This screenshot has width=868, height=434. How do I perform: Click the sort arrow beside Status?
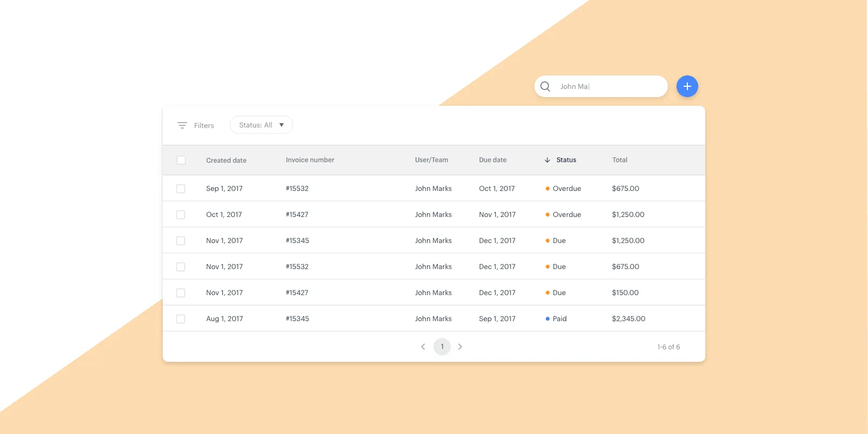[x=547, y=160]
